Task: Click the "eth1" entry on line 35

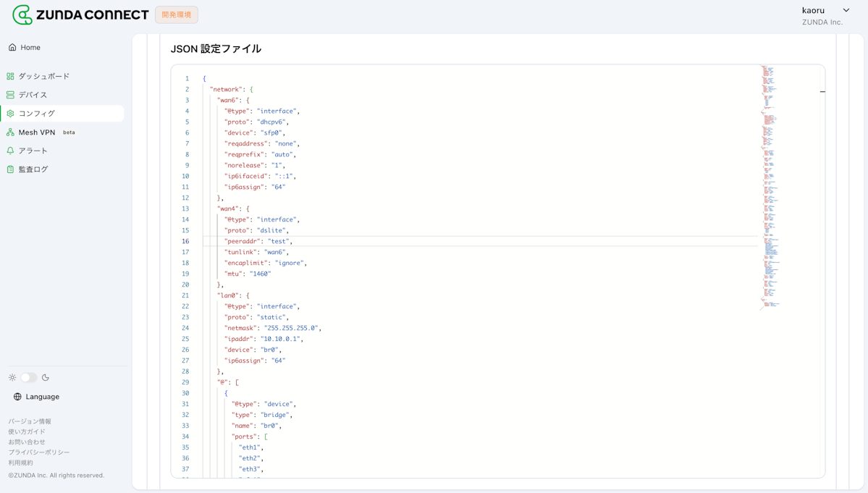Action: coord(250,447)
